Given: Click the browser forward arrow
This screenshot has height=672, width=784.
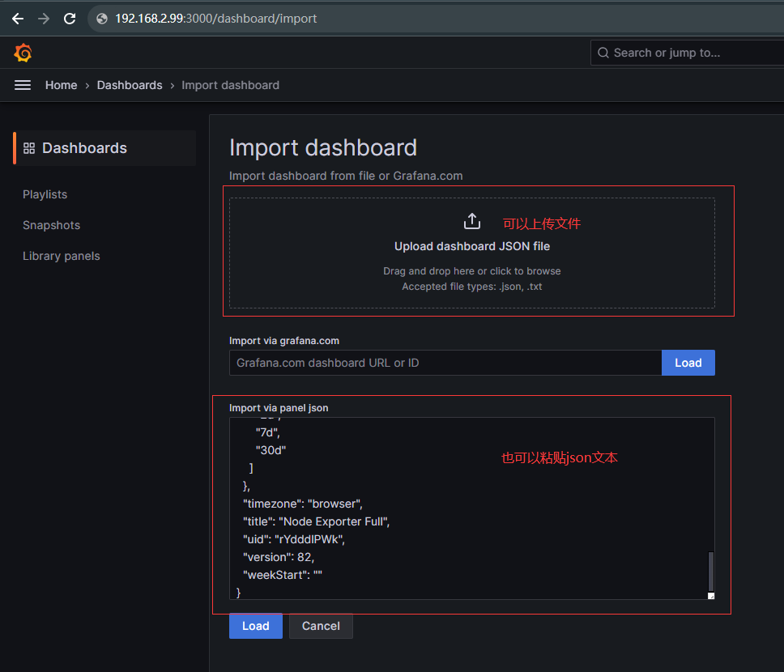Looking at the screenshot, I should point(44,18).
